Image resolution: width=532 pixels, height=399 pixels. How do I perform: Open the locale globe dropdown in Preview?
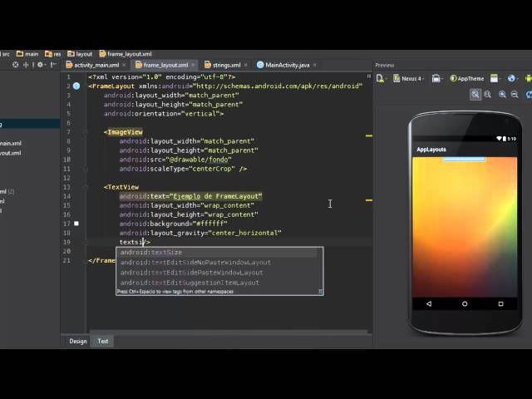point(512,79)
